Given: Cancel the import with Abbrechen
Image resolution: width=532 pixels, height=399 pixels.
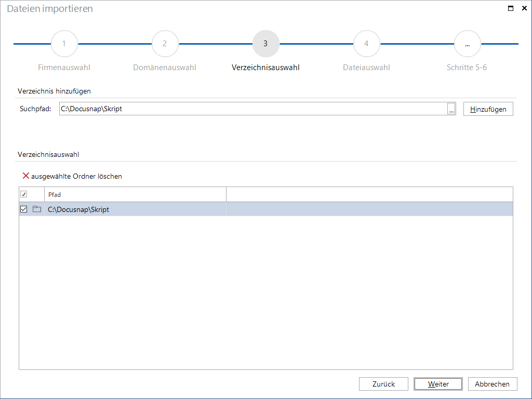Looking at the screenshot, I should pos(493,384).
